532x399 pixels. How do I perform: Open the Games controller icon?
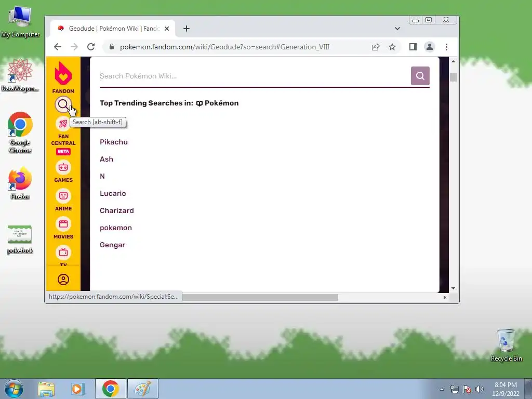coord(63,167)
